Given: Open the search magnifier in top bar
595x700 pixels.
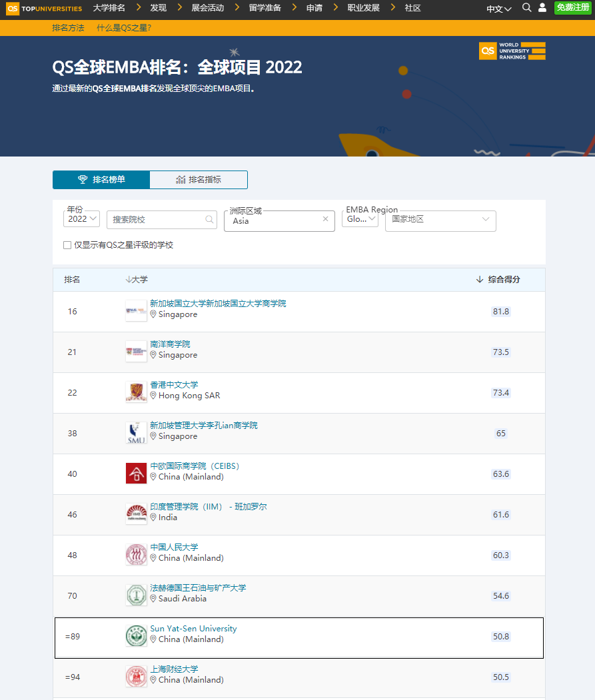Looking at the screenshot, I should coord(526,8).
